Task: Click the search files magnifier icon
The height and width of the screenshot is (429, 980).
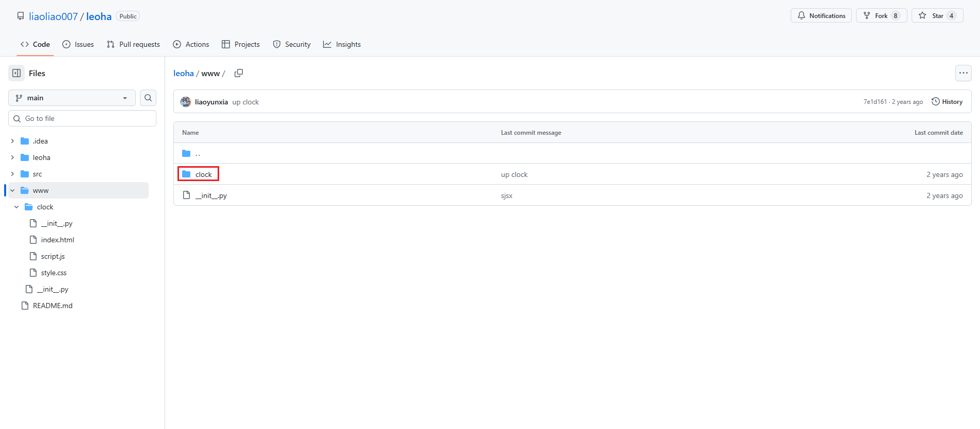Action: [148, 98]
